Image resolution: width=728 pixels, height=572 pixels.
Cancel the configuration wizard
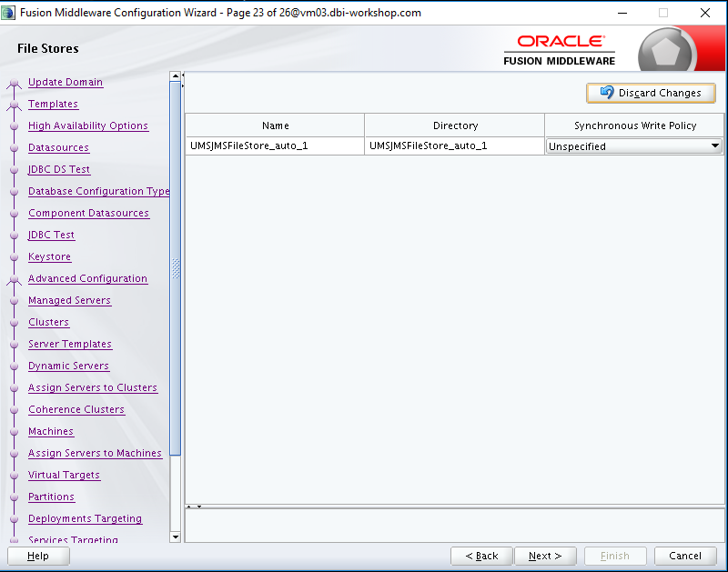685,556
